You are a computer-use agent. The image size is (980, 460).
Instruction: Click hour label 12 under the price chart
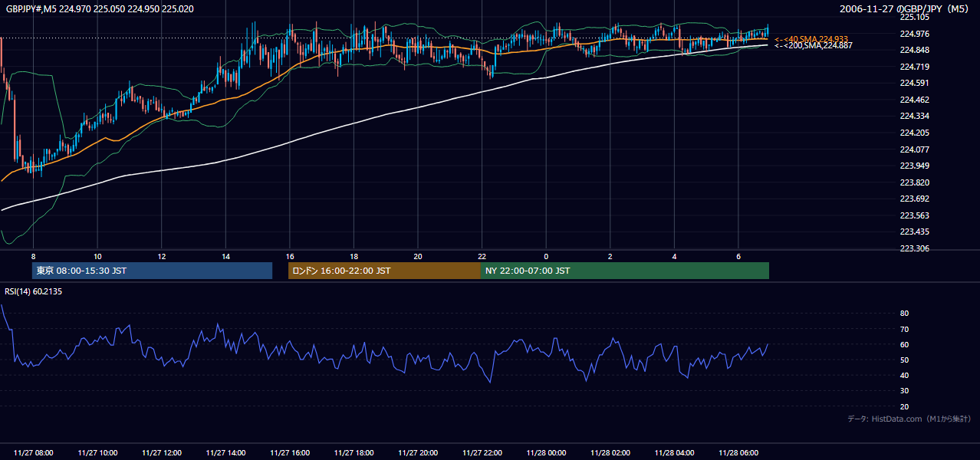pyautogui.click(x=161, y=256)
